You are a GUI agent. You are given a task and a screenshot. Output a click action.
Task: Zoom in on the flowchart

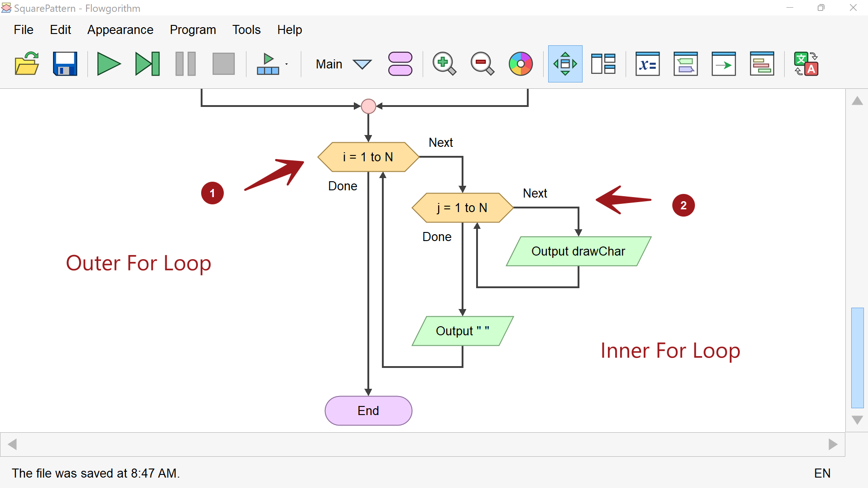pos(444,63)
